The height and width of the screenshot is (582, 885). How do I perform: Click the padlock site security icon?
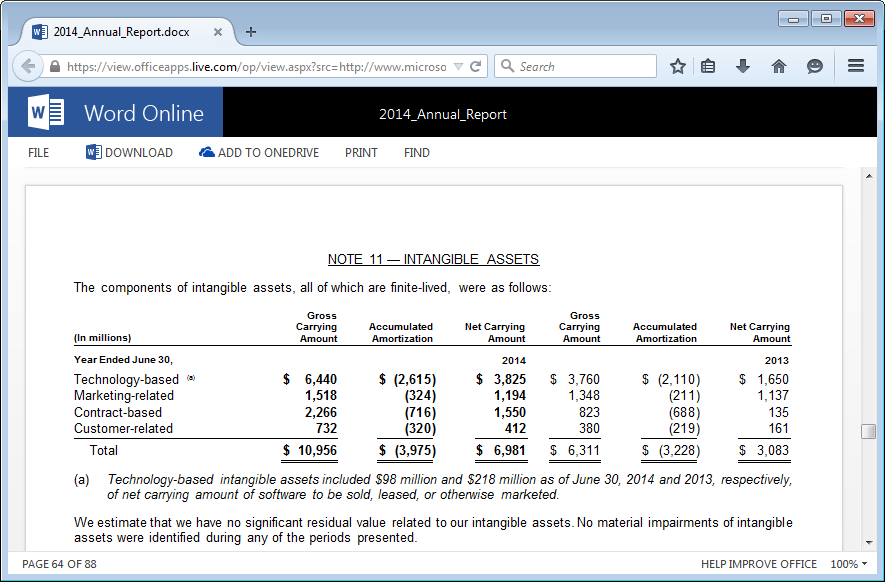click(55, 67)
